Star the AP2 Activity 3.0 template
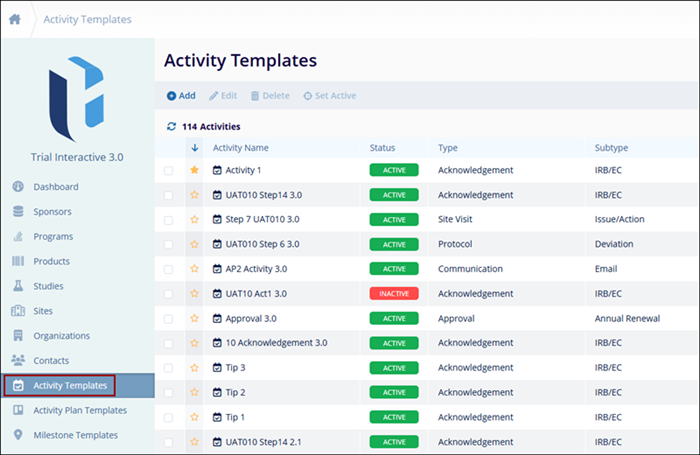The image size is (700, 455). 195,269
